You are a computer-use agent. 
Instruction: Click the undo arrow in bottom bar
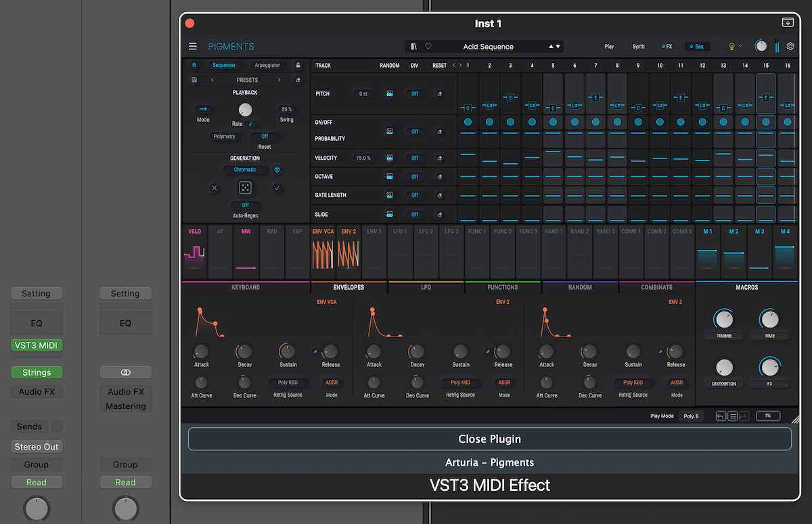click(x=721, y=416)
